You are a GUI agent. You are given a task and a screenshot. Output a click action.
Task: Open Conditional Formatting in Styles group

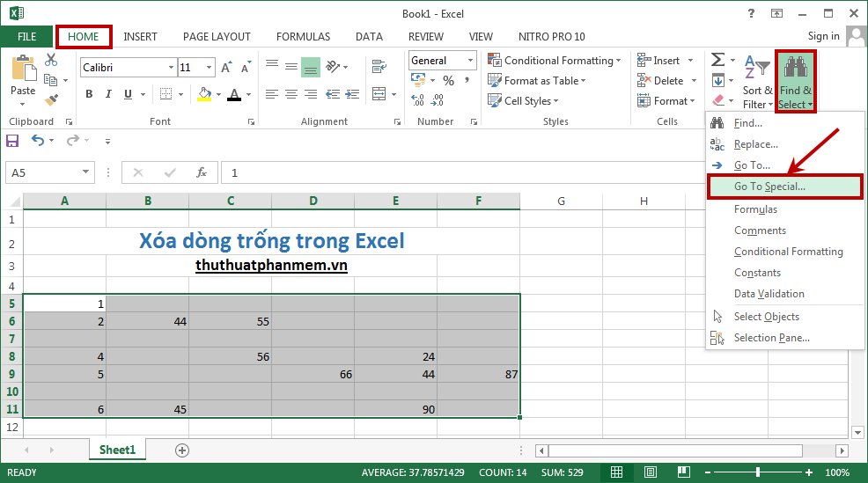click(x=554, y=61)
